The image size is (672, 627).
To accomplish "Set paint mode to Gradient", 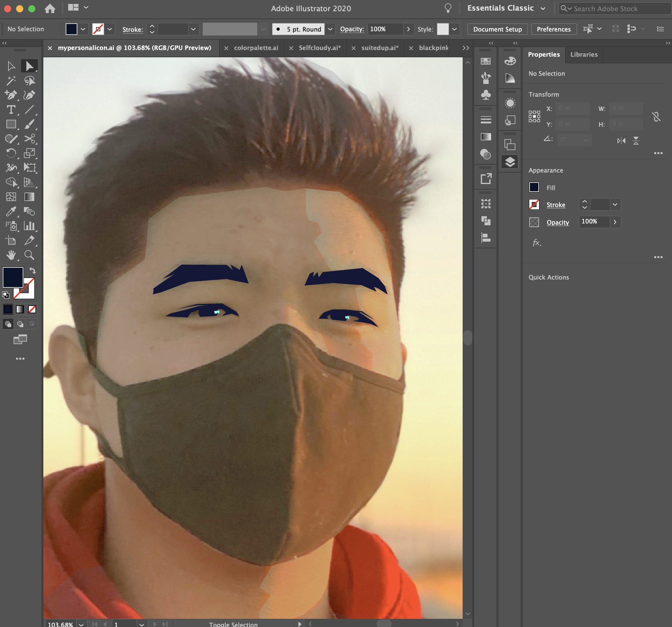I will pyautogui.click(x=20, y=309).
